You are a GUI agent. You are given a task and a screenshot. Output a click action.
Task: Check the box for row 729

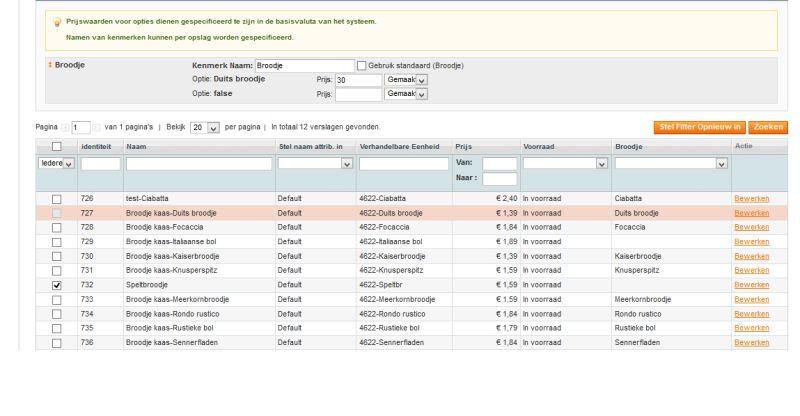pos(57,242)
